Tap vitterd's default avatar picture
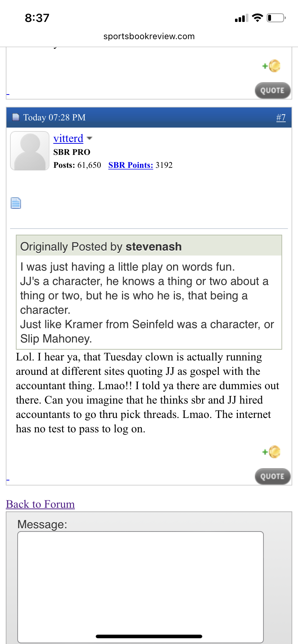The width and height of the screenshot is (298, 644). click(x=30, y=151)
